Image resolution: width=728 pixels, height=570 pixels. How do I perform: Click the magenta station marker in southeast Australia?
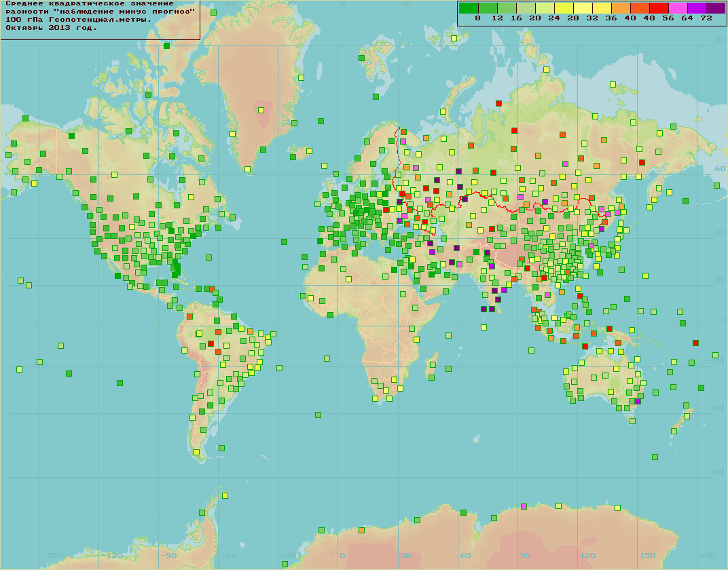(x=638, y=401)
